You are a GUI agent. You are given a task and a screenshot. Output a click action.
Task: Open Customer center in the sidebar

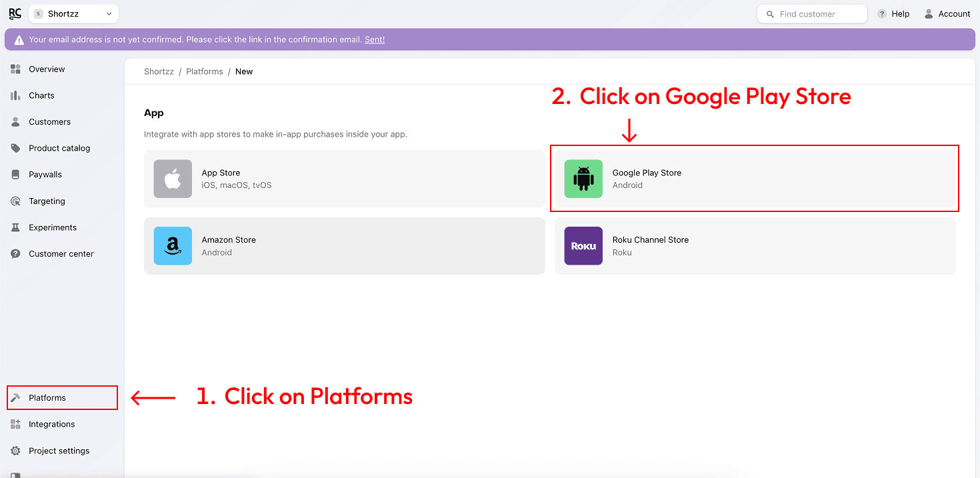click(x=61, y=254)
